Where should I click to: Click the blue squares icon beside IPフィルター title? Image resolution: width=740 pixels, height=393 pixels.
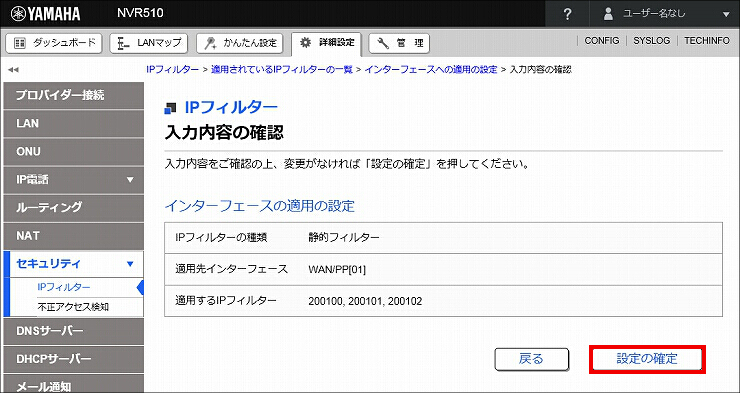(170, 109)
